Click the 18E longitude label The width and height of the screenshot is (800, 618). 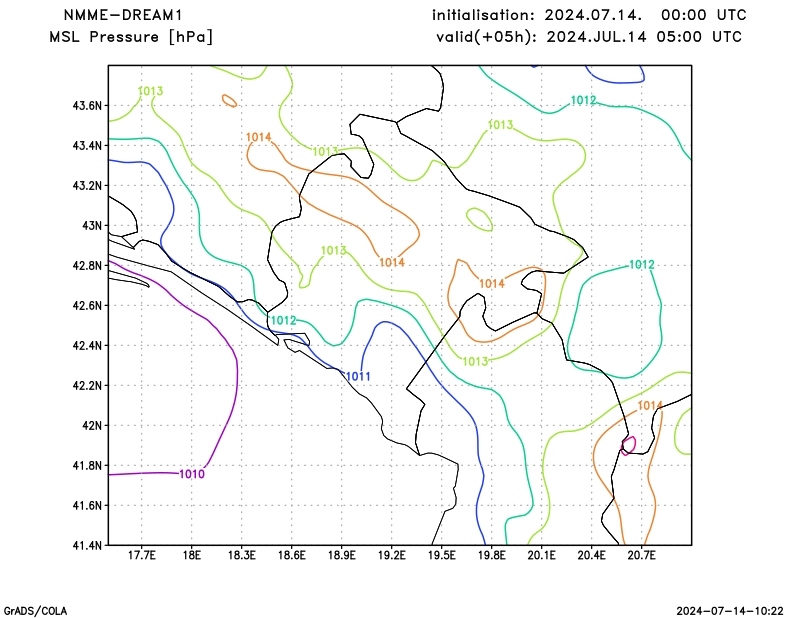(x=192, y=555)
